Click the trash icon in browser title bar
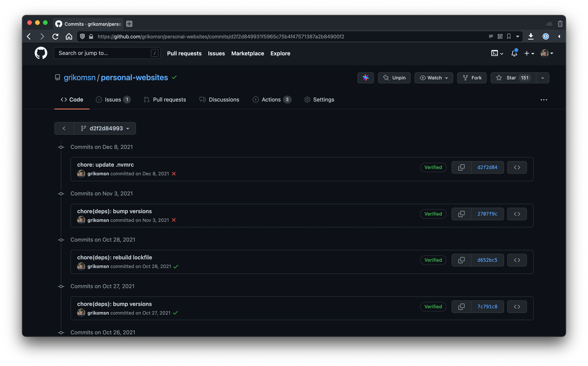The width and height of the screenshot is (588, 366). coord(560,24)
